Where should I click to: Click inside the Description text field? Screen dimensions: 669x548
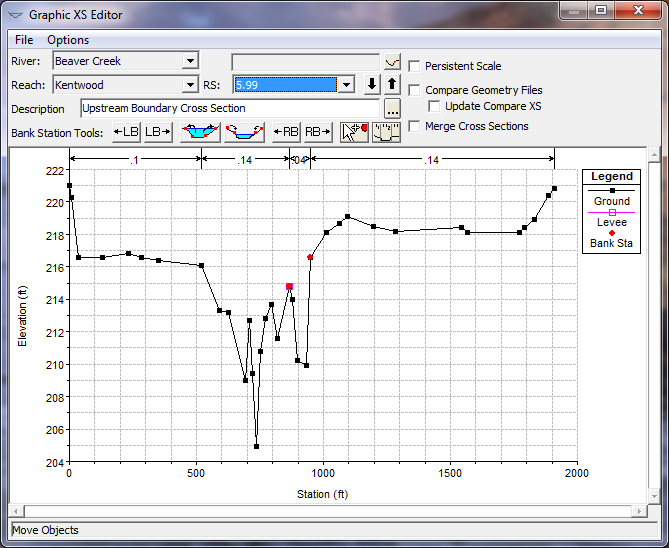coord(228,108)
